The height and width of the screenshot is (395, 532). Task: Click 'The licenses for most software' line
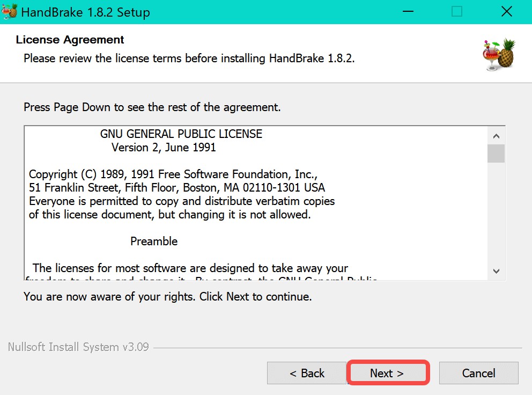[190, 268]
